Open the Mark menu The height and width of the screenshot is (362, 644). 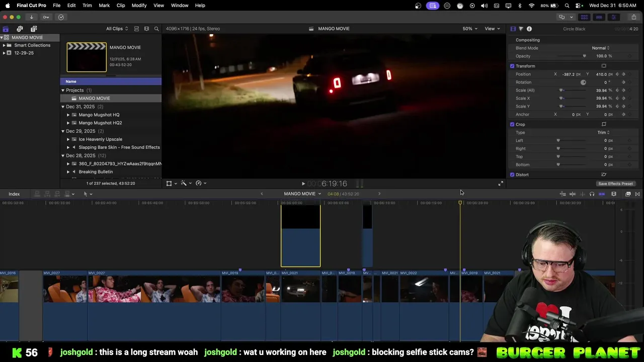point(104,6)
